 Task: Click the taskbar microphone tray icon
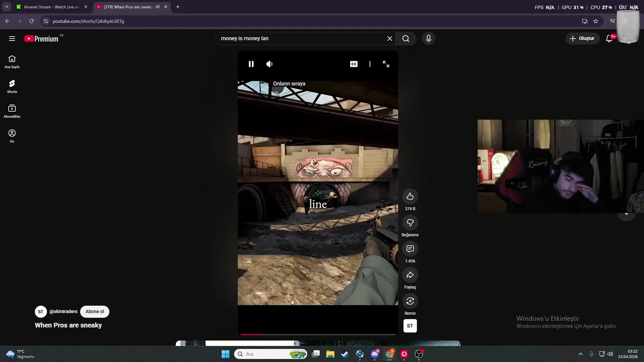coord(591,354)
